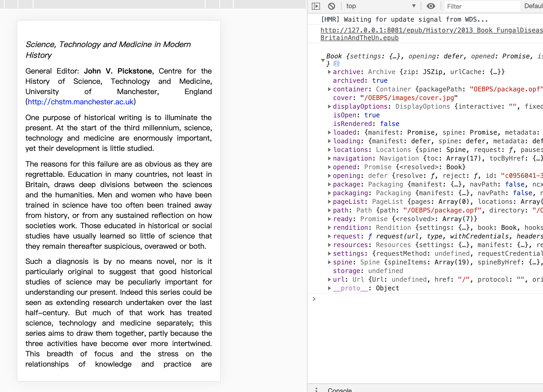Click the 'isOpen: true' line
Viewport: 543px width, 392px height.
pyautogui.click(x=356, y=115)
